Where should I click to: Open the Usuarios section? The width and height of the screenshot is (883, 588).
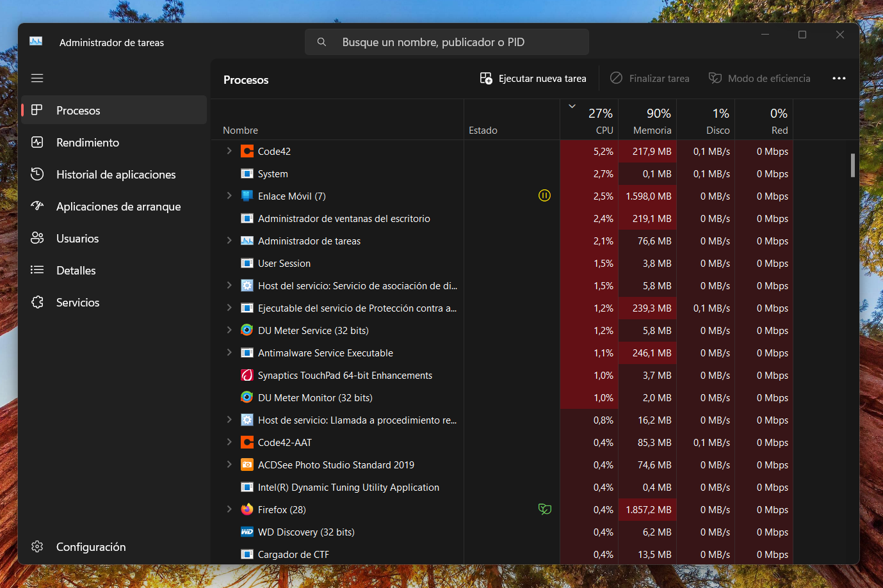point(77,239)
